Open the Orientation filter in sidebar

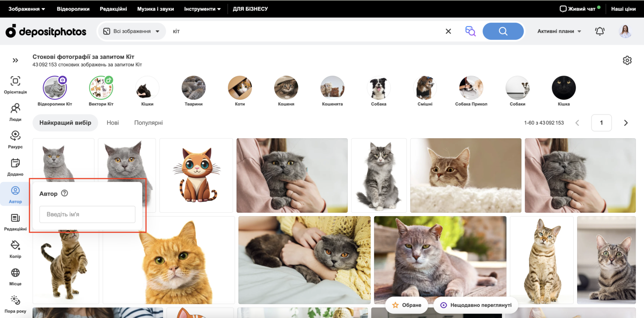pos(15,85)
